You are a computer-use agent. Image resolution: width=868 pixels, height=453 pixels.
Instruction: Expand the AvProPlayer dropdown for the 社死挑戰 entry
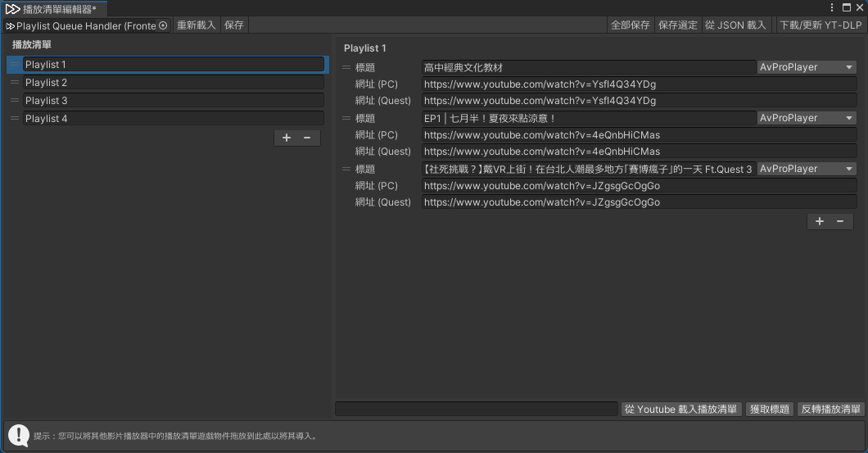807,169
